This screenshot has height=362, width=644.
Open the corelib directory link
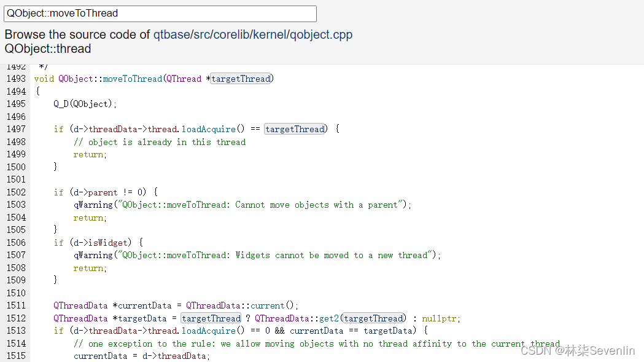(x=231, y=34)
